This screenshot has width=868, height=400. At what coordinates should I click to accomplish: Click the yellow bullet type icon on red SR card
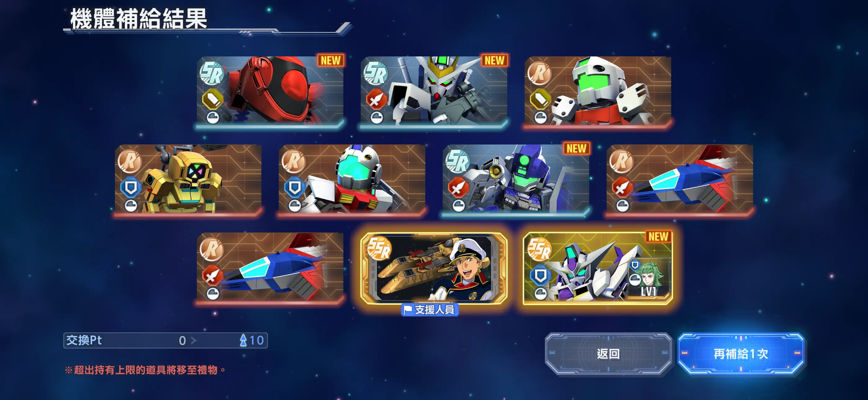[x=212, y=99]
